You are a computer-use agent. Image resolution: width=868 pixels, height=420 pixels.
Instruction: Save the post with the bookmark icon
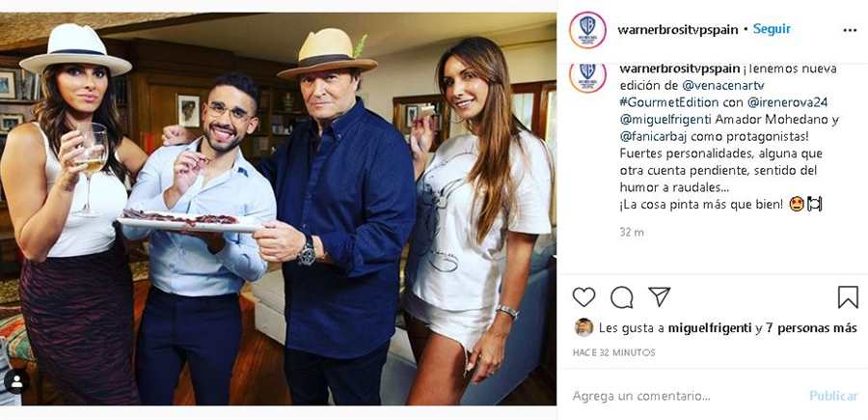pyautogui.click(x=848, y=297)
